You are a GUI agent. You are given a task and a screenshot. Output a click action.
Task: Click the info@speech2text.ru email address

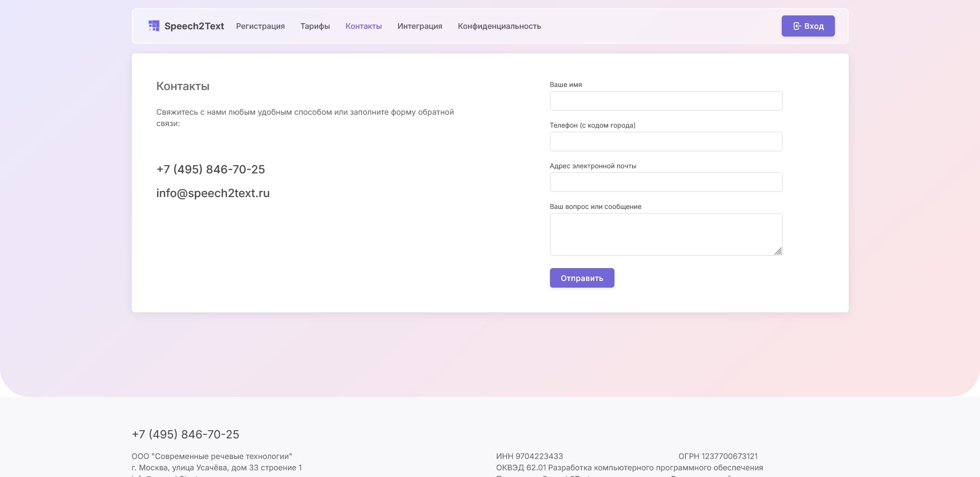point(213,193)
